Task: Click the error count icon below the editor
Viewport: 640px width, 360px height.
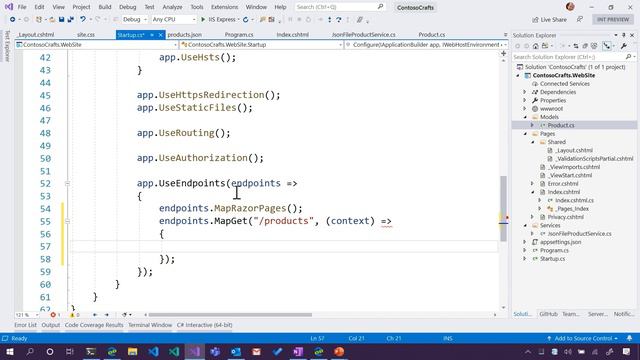Action: pyautogui.click(x=55, y=315)
